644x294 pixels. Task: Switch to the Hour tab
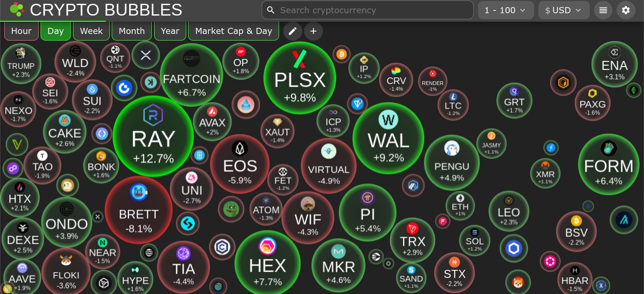[21, 31]
